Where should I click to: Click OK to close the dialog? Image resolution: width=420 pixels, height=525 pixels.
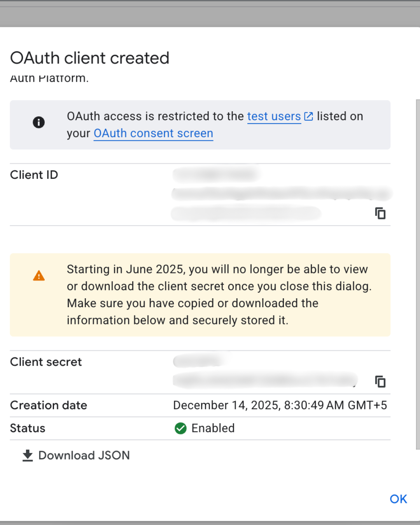tap(398, 499)
